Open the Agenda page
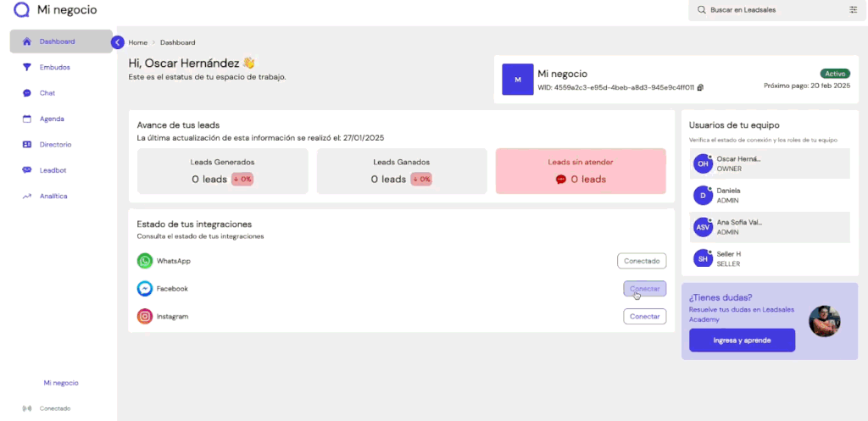The width and height of the screenshot is (868, 421). click(x=51, y=119)
